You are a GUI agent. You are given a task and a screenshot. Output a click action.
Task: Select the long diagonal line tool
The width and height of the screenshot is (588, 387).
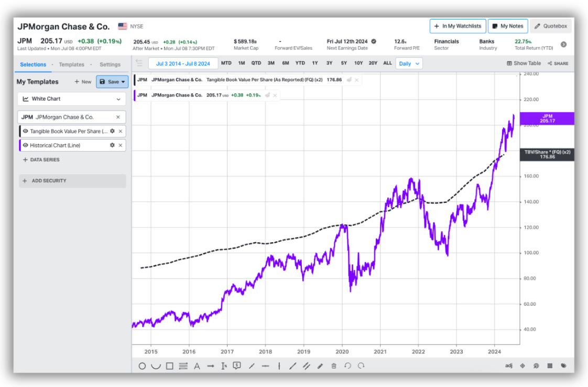pyautogui.click(x=293, y=366)
